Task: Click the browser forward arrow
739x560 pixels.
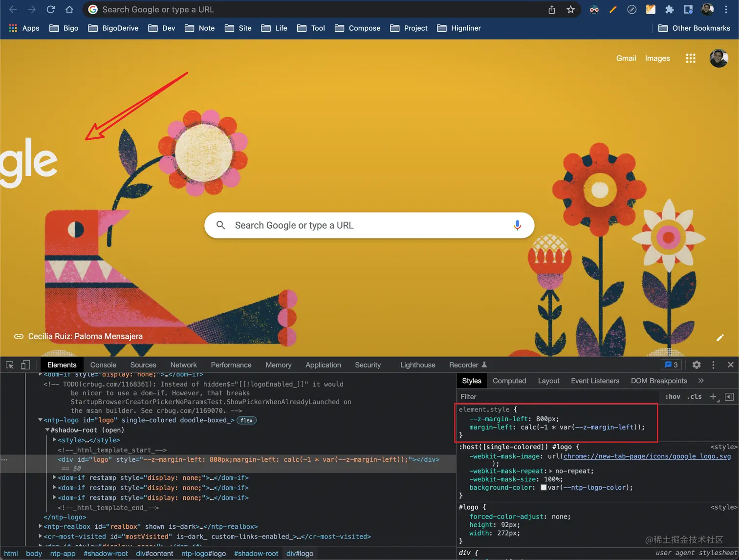Action: pos(32,9)
